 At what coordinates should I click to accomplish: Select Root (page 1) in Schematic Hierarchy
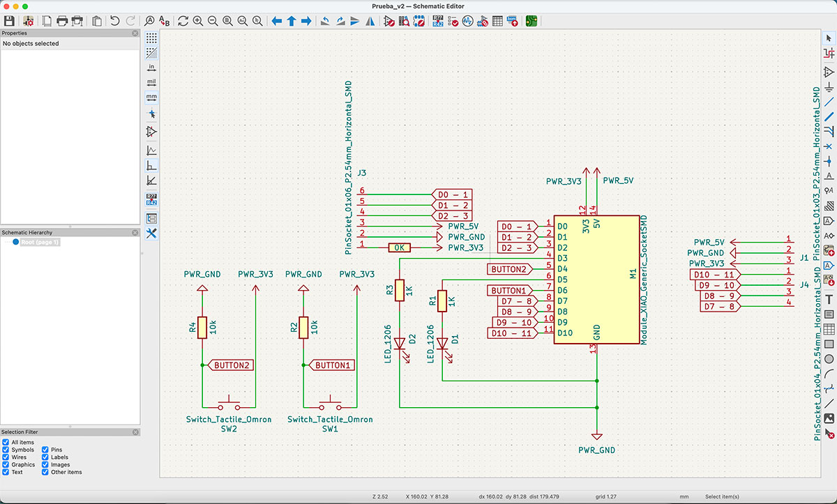point(38,242)
